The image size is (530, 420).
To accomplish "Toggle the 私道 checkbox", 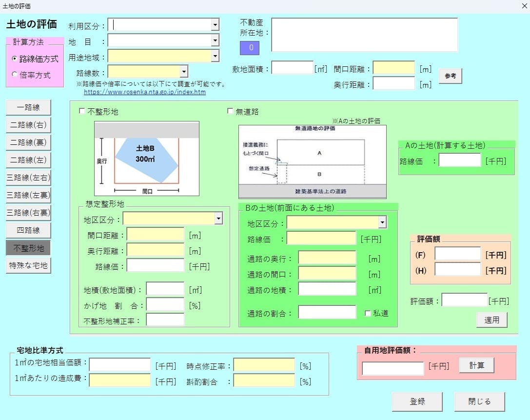I will pyautogui.click(x=368, y=313).
